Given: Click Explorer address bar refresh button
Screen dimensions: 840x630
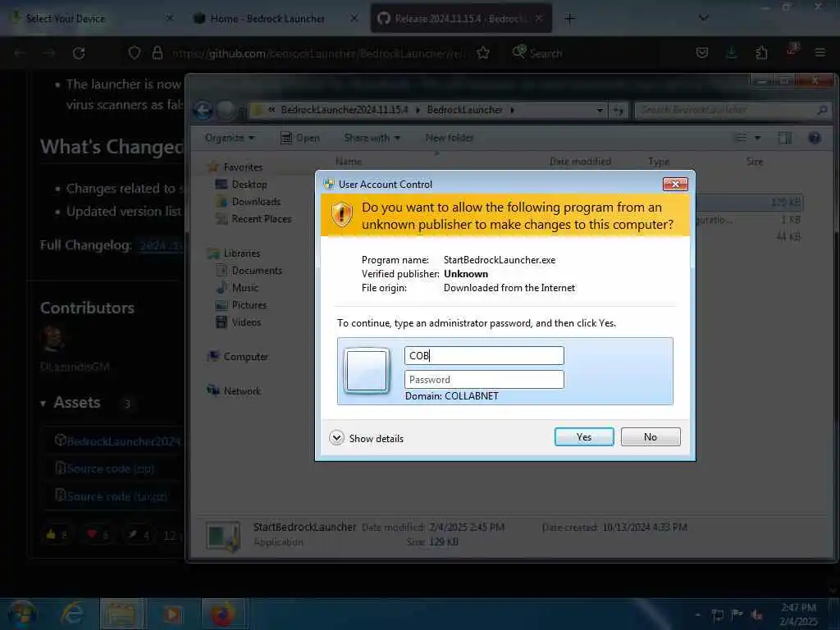Looking at the screenshot, I should [x=619, y=111].
